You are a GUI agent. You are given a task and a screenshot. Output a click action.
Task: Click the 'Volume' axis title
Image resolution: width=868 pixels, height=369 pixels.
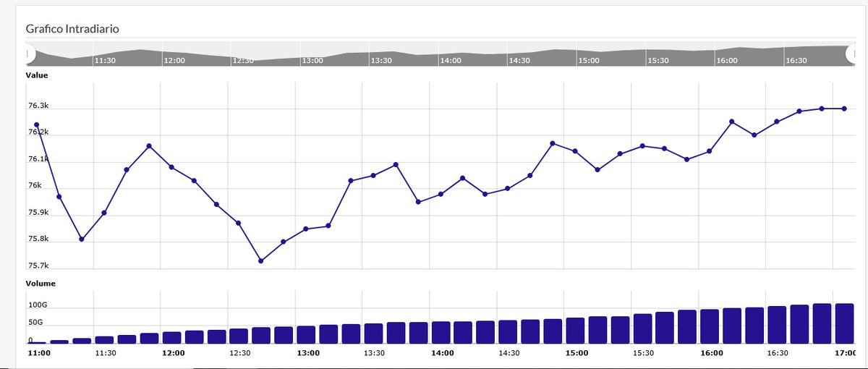(41, 284)
